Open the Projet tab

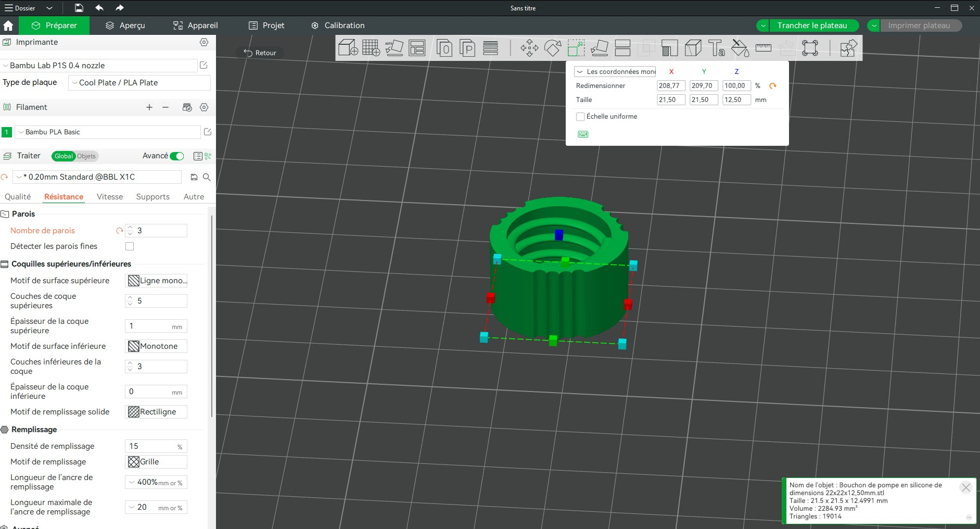(266, 26)
